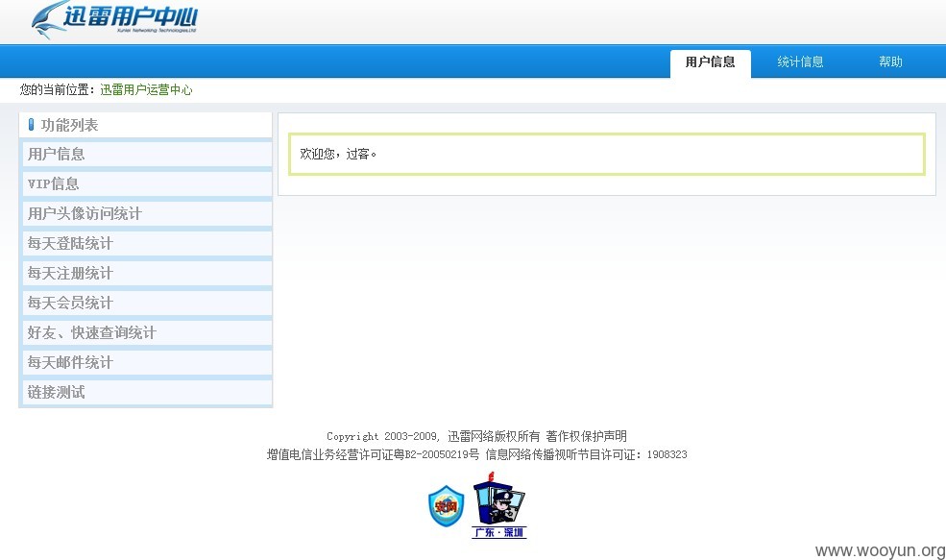The height and width of the screenshot is (560, 946).
Task: Click the Xunlei user center logo
Action: (x=114, y=19)
